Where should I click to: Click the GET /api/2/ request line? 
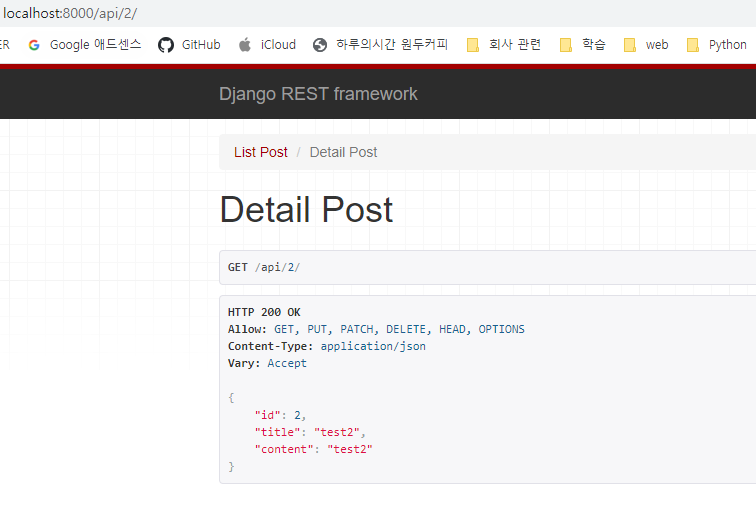264,267
